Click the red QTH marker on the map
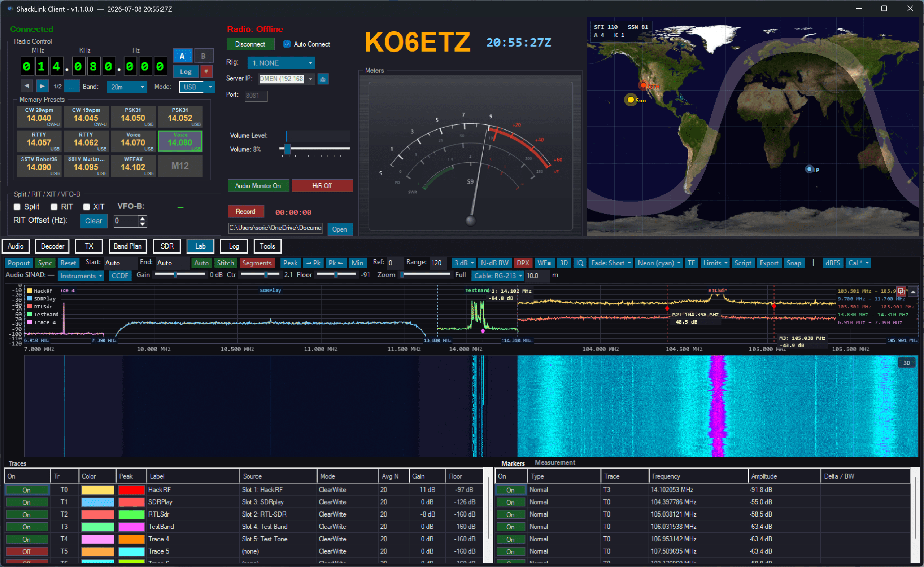Viewport: 924px width, 567px height. [x=644, y=85]
